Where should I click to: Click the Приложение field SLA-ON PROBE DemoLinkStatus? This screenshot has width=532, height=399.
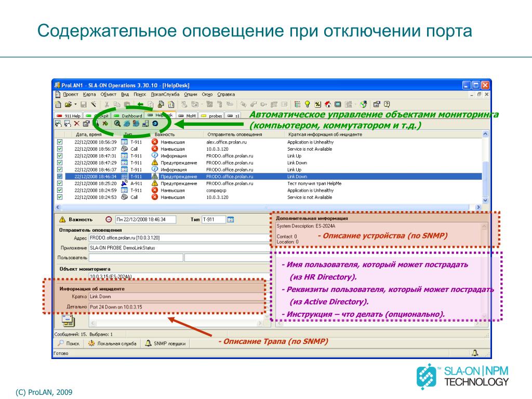pyautogui.click(x=179, y=248)
